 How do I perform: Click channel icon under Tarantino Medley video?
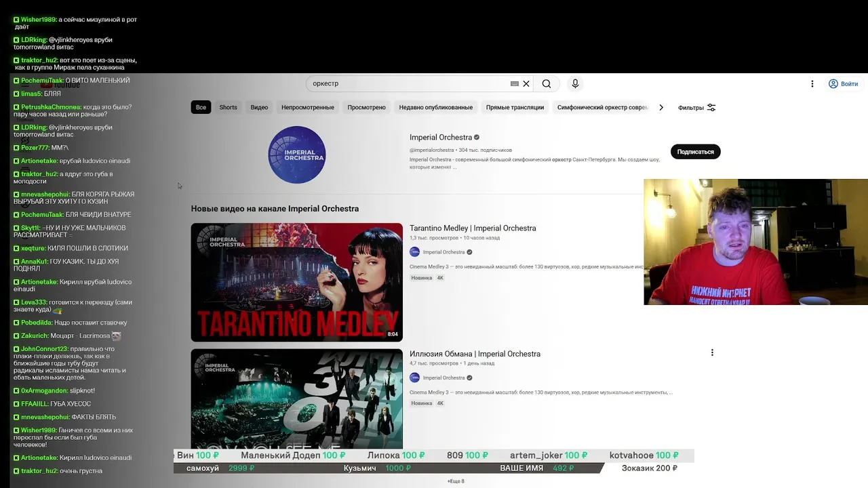tap(414, 252)
